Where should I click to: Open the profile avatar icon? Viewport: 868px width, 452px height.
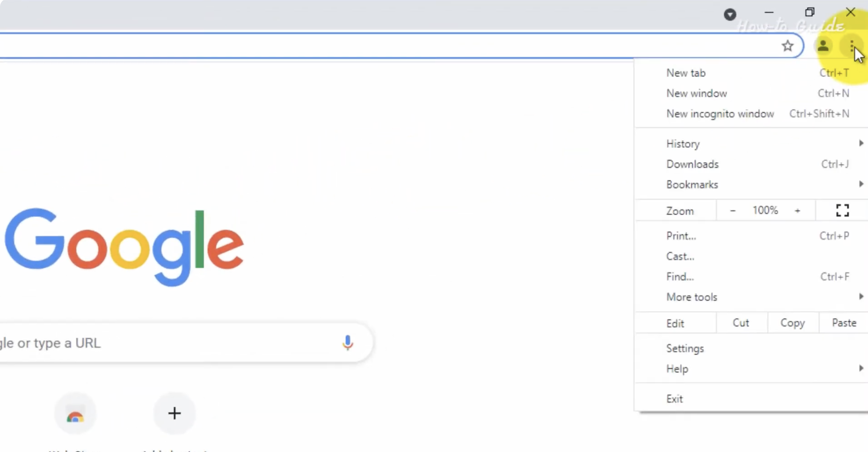click(x=823, y=46)
